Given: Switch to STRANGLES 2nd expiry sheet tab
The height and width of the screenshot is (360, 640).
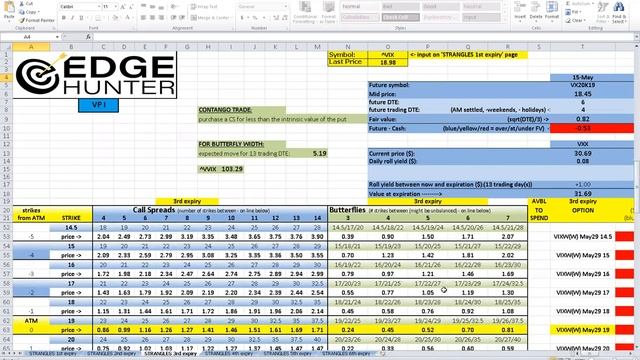Looking at the screenshot, I should pos(111,353).
